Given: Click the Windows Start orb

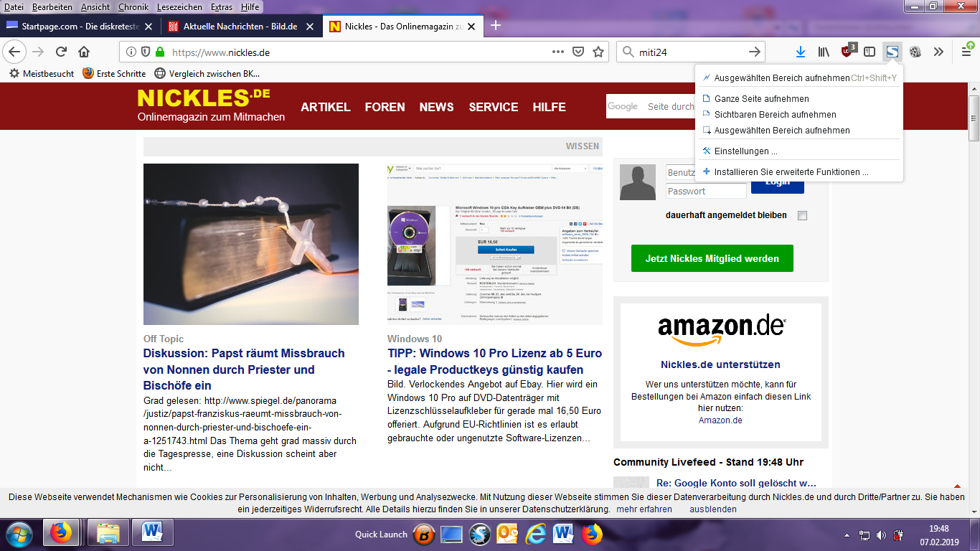Looking at the screenshot, I should pos(18,534).
